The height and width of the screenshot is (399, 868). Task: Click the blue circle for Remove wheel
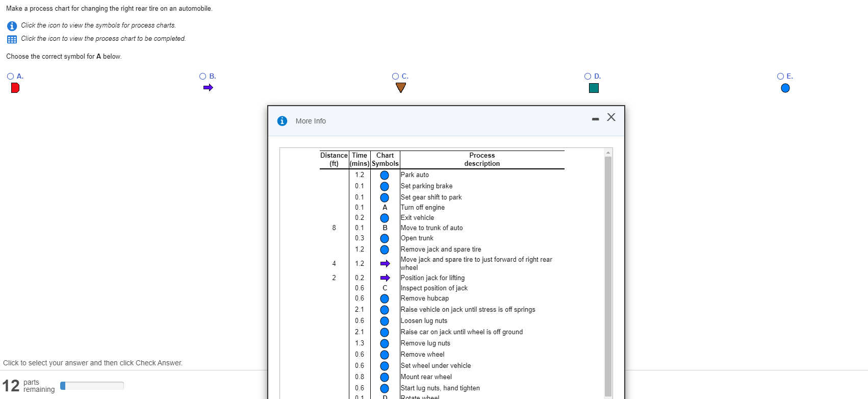[x=385, y=355]
